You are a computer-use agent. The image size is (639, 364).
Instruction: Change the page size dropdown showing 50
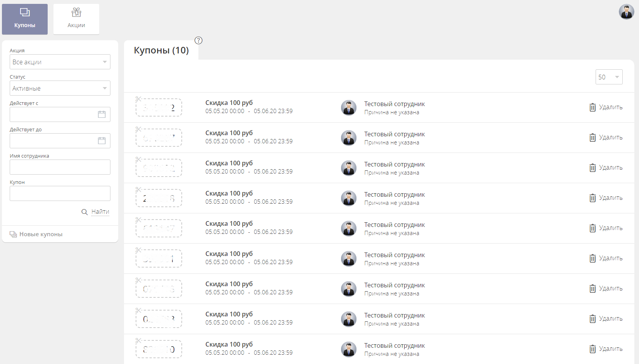coord(609,77)
